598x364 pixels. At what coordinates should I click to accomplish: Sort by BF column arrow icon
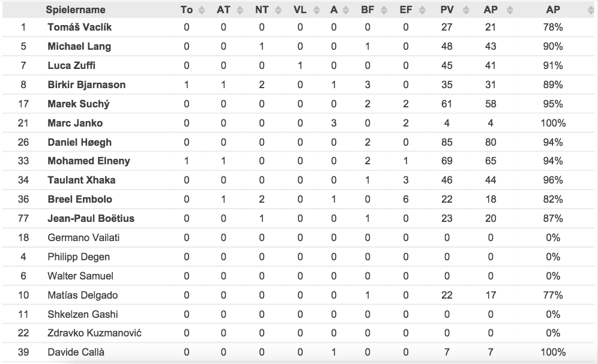click(384, 10)
